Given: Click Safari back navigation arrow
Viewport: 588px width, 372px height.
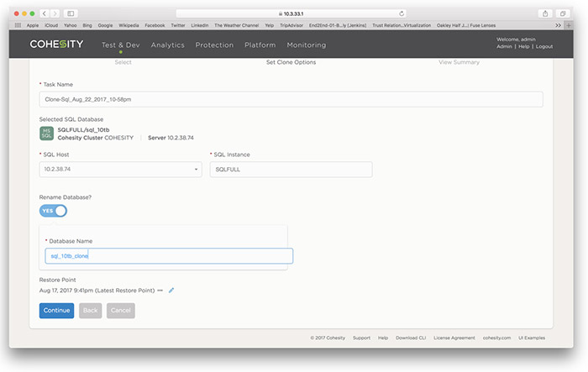Looking at the screenshot, I should (x=45, y=13).
